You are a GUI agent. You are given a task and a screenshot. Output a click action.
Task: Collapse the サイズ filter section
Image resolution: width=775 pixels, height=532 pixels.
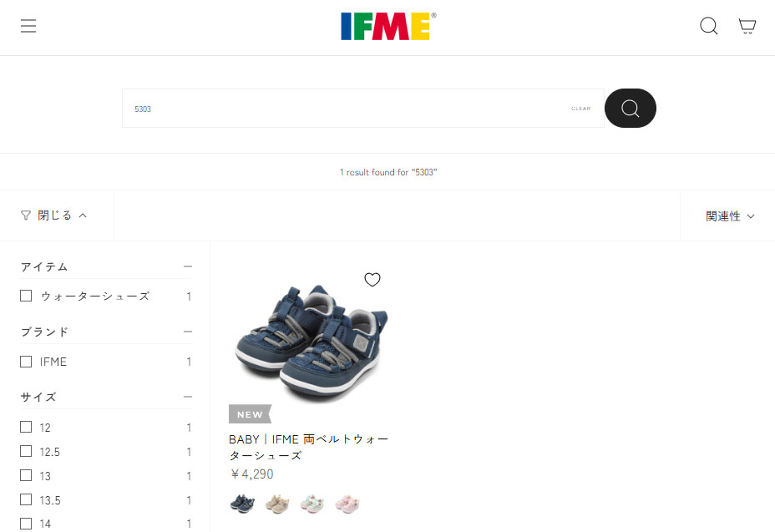tap(188, 397)
